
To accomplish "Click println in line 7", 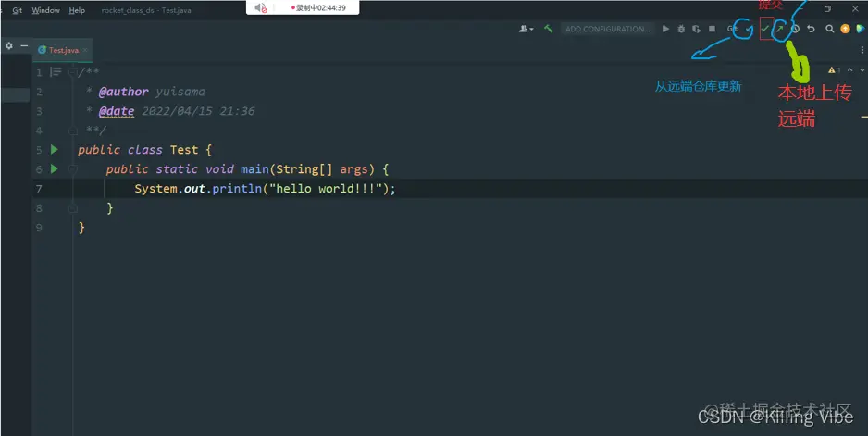I will click(x=237, y=189).
